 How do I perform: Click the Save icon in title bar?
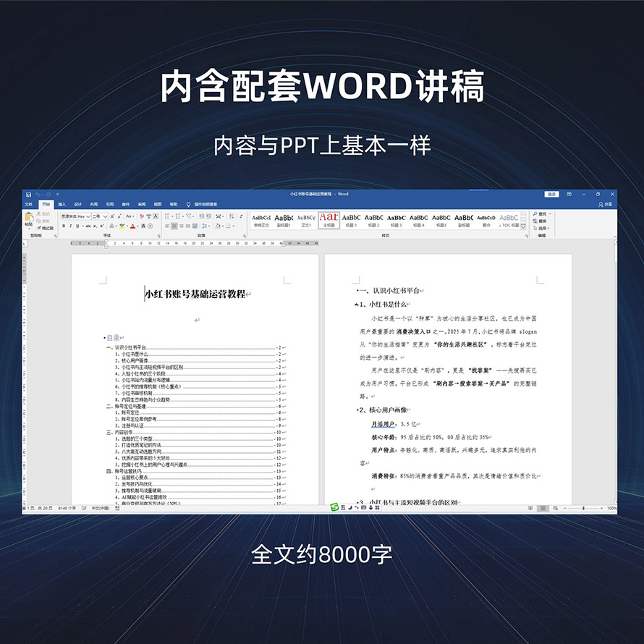(x=28, y=194)
